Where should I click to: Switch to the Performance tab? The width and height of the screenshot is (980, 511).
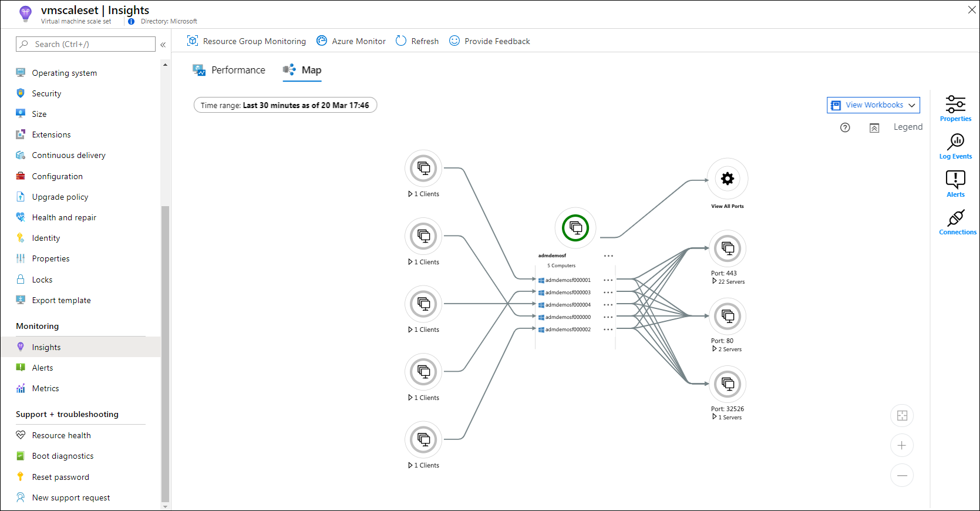tap(230, 70)
